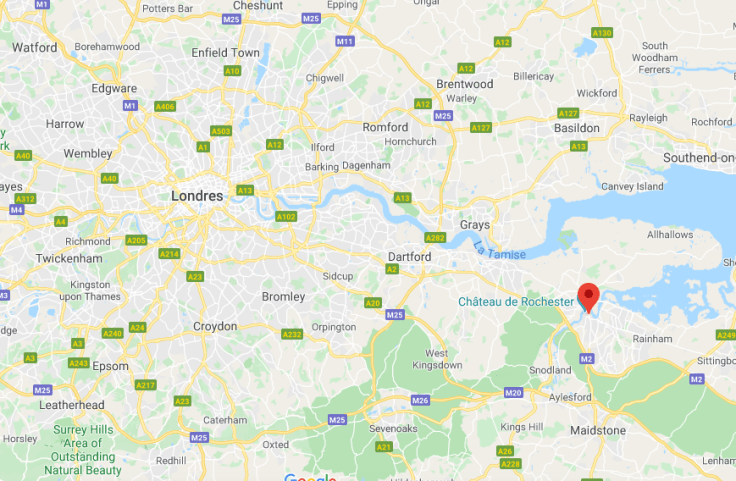Select the Maidstone town label
The width and height of the screenshot is (736, 481).
click(598, 430)
